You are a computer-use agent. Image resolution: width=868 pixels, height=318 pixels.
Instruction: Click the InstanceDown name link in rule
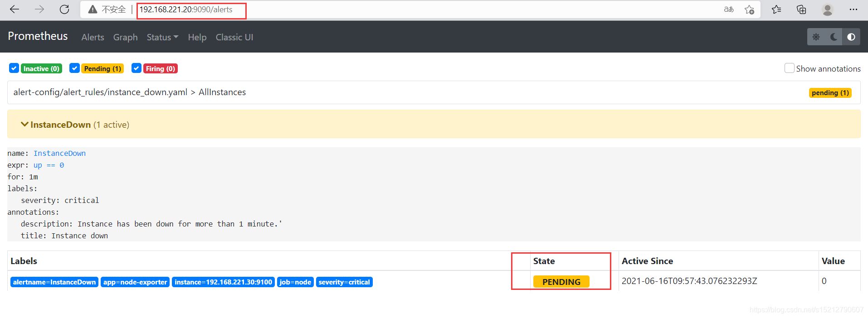pos(59,153)
